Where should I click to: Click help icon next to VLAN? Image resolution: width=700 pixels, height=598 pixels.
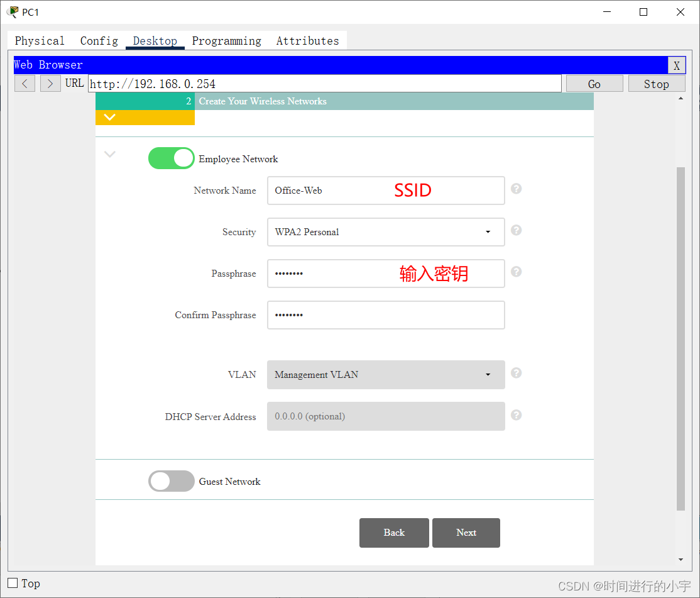(x=516, y=373)
